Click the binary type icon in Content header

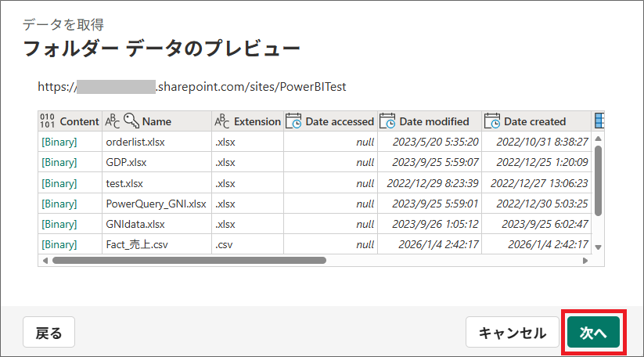(47, 121)
